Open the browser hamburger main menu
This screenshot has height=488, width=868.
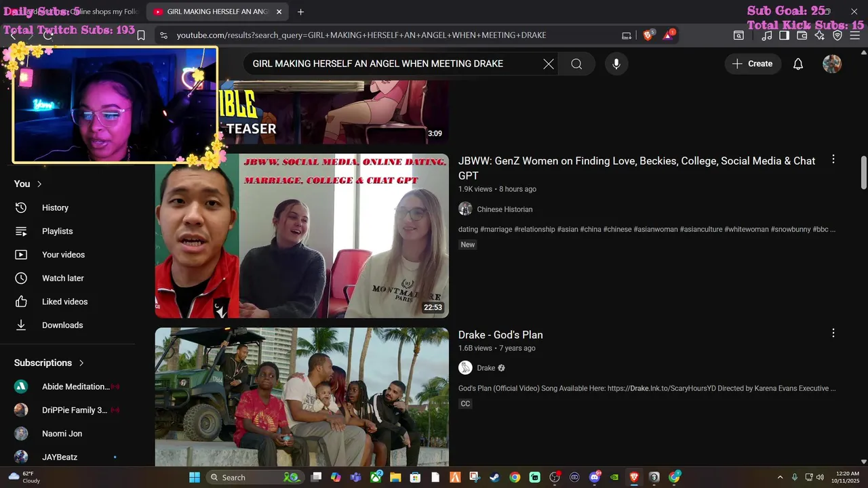click(856, 35)
